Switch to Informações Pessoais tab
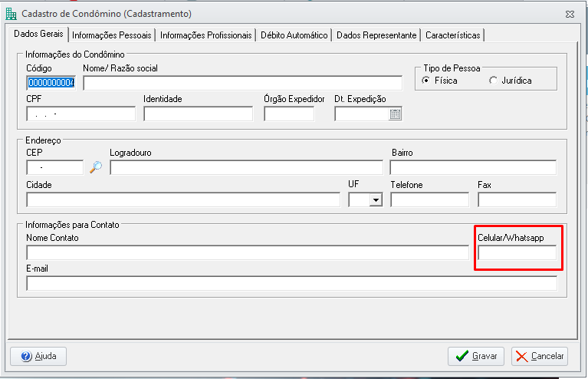This screenshot has height=379, width=588. pos(112,35)
